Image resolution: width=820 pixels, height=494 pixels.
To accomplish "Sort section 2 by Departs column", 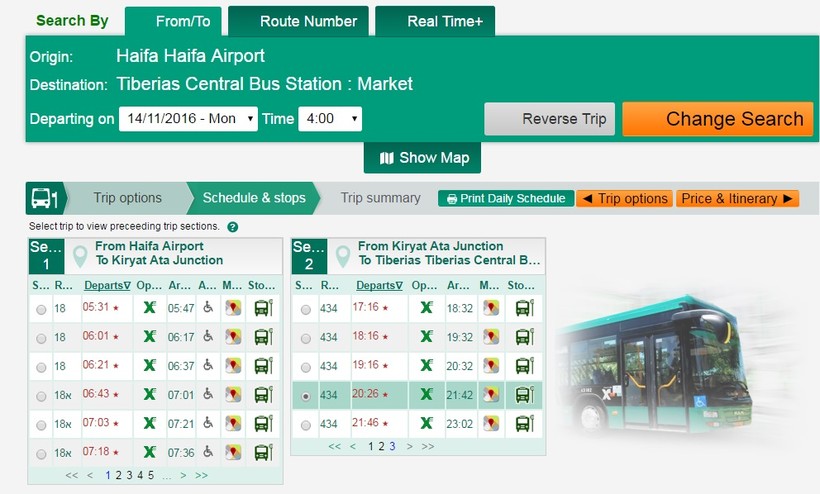I will tap(379, 285).
